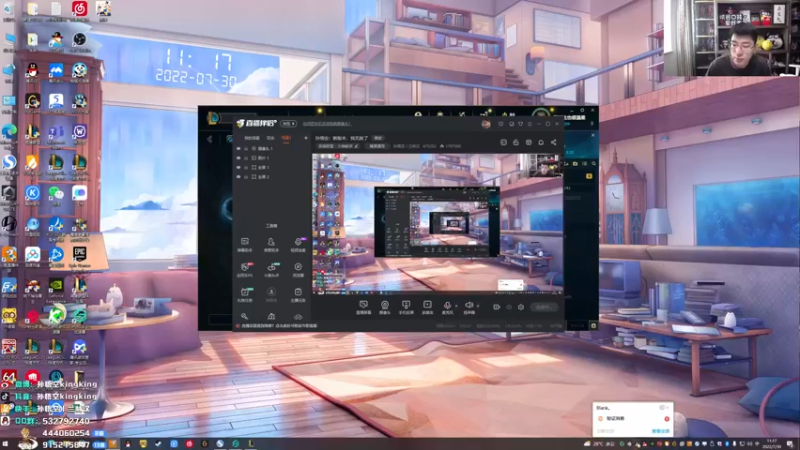800x450 pixels.
Task: Open calendar task tool with green badge
Action: (245, 294)
